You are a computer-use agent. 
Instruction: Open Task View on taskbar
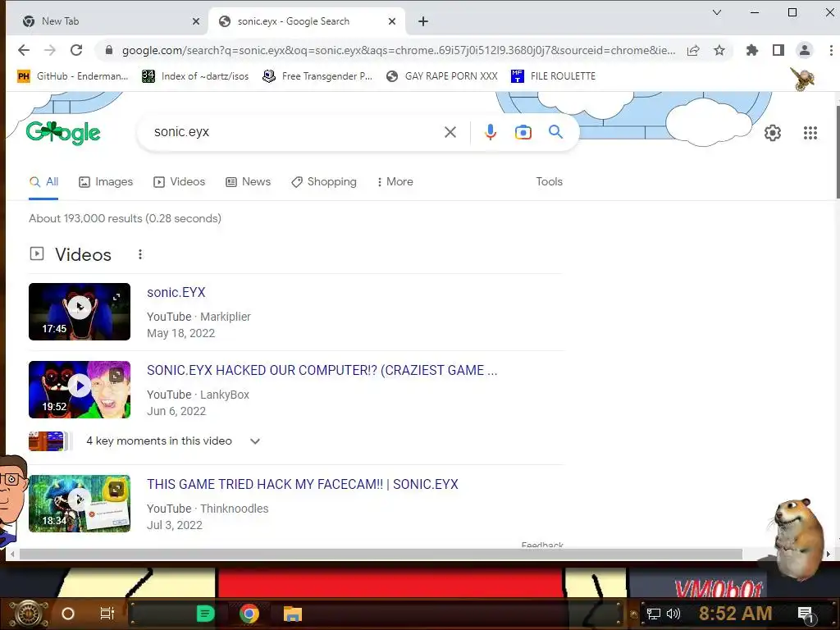coord(107,614)
